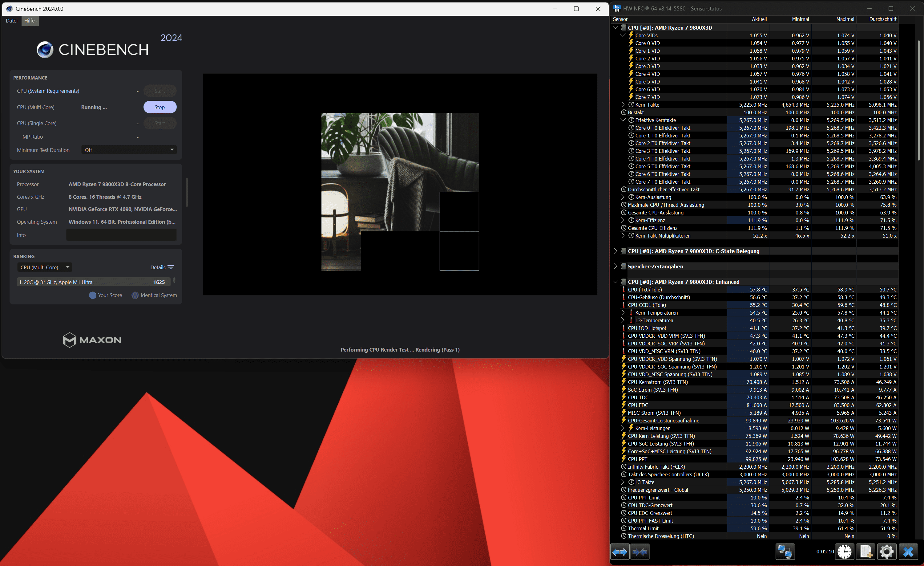The width and height of the screenshot is (924, 566).
Task: Click the CPU Single Core Start button
Action: pyautogui.click(x=160, y=123)
